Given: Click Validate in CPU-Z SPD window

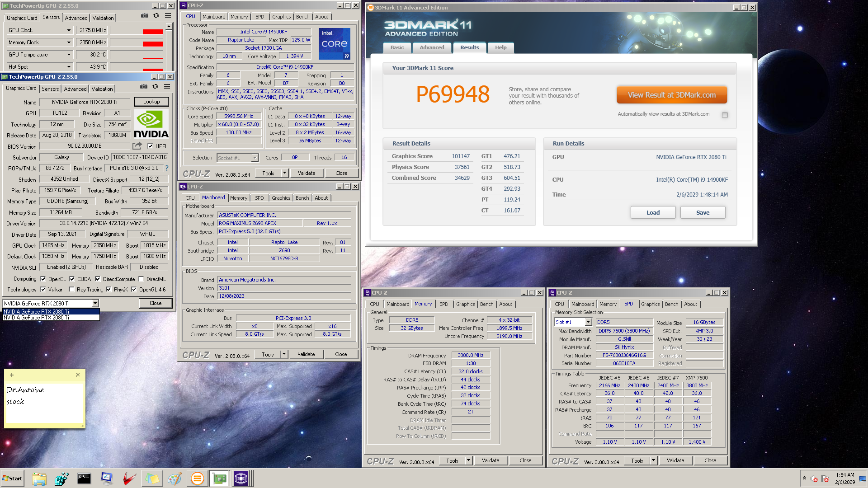Looking at the screenshot, I should coord(675,460).
